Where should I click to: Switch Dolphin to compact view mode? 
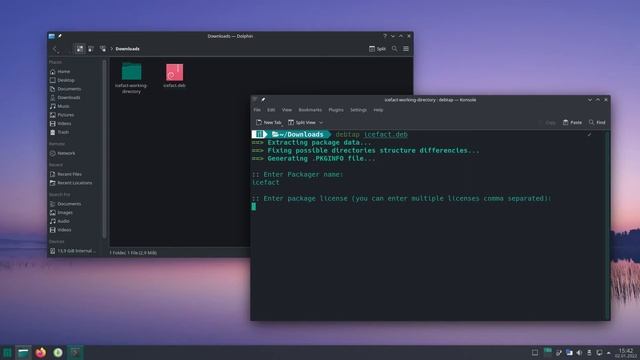91,49
